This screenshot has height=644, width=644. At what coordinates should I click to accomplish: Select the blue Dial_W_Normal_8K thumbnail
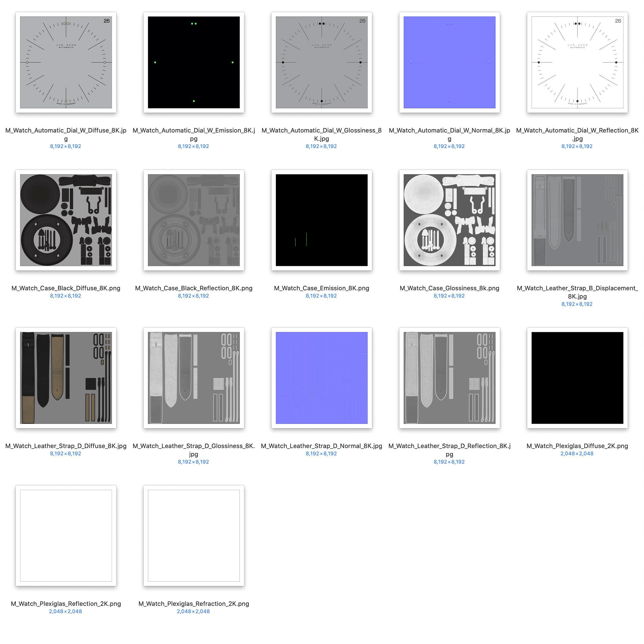[449, 62]
